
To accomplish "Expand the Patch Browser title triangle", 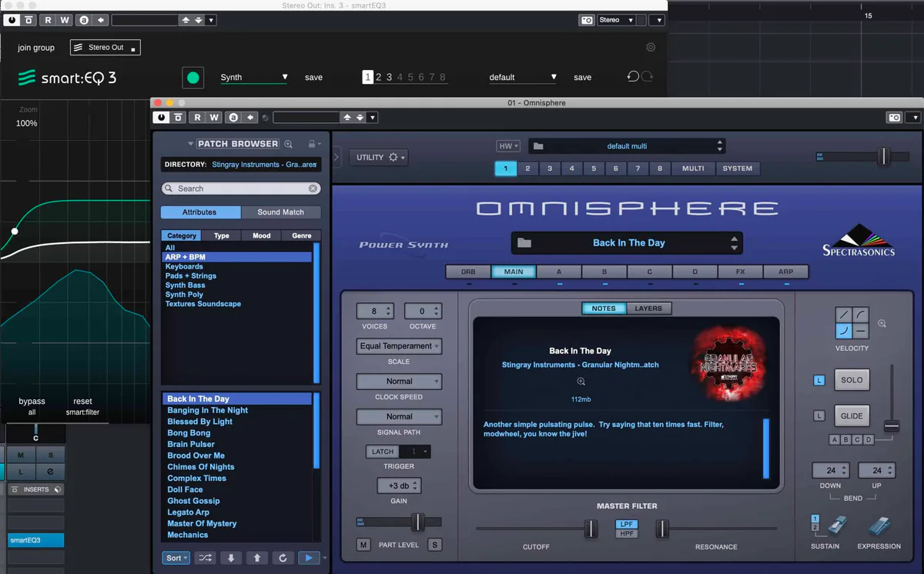I will tap(190, 144).
